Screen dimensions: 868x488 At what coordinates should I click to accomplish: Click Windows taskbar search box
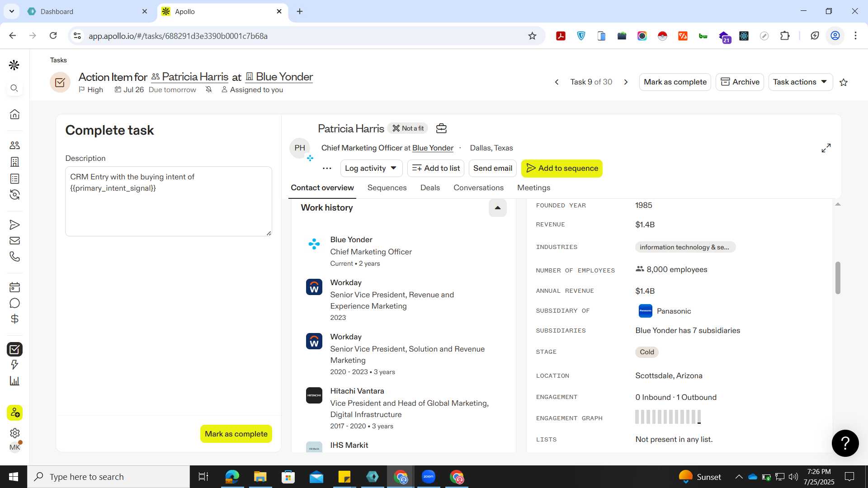(108, 477)
